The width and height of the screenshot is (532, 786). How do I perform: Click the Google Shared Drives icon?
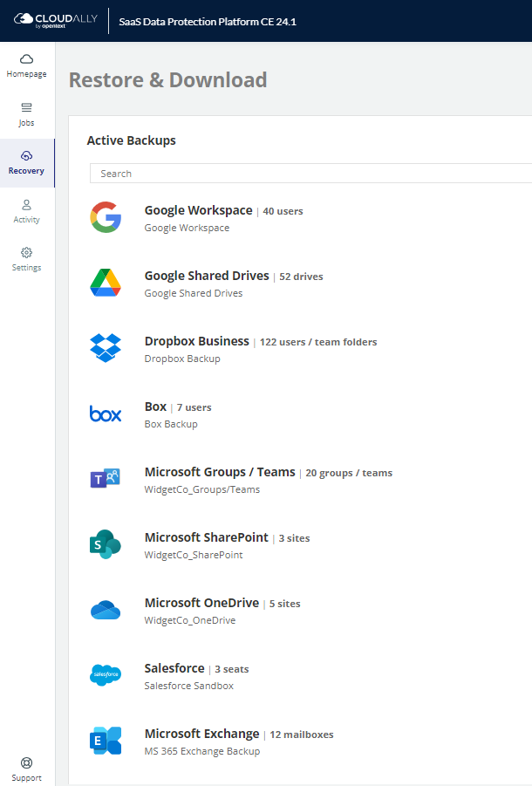(x=106, y=283)
